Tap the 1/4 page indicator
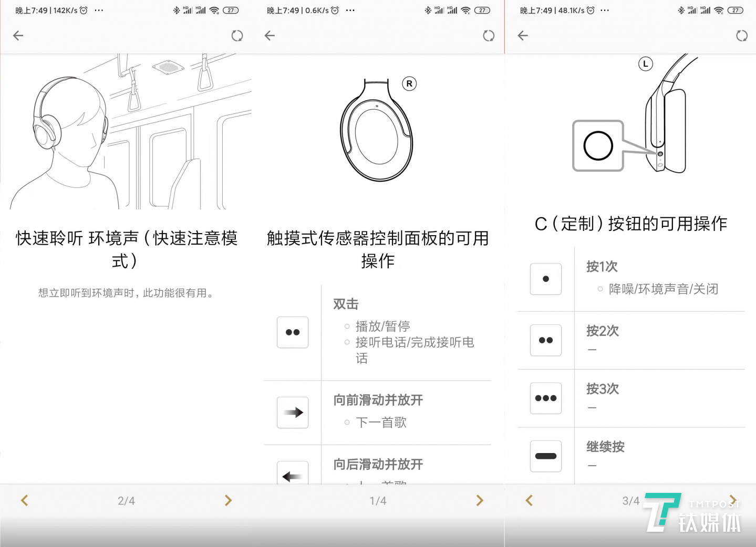 pos(377,500)
